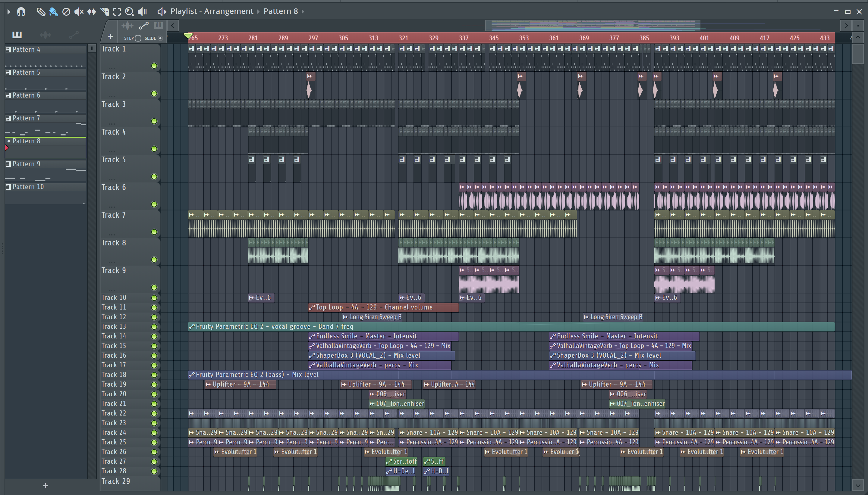Open the playlist options menu arrow

pyautogui.click(x=9, y=11)
